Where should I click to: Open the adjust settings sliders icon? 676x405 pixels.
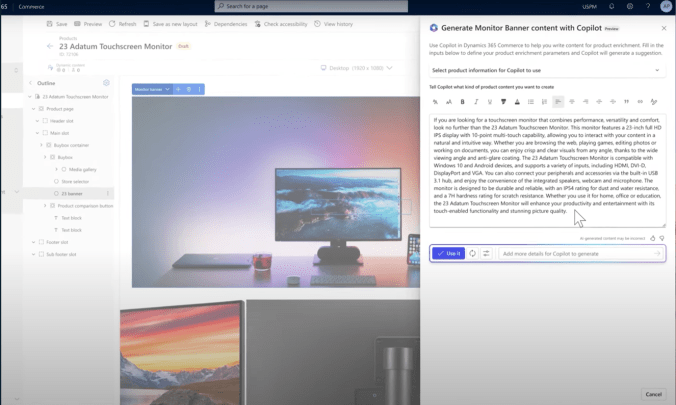click(x=486, y=254)
